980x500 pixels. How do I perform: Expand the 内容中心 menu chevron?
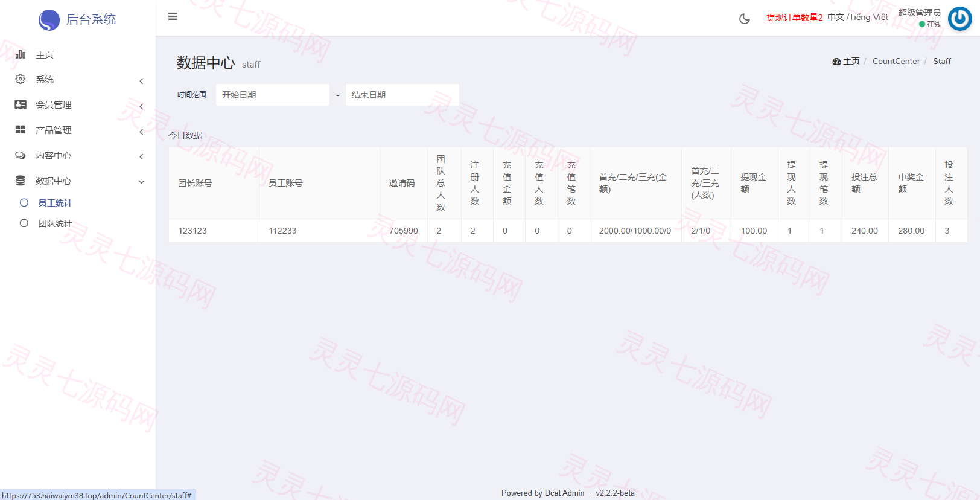141,157
